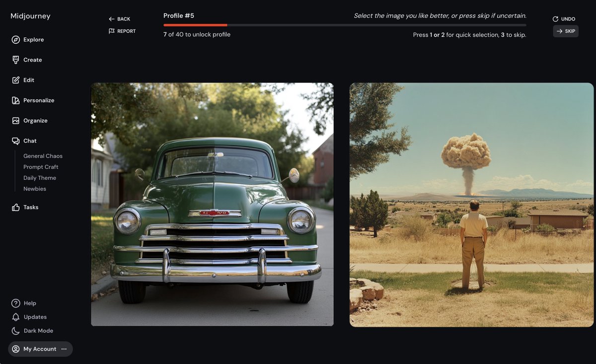Go back using the Back link

[x=120, y=19]
